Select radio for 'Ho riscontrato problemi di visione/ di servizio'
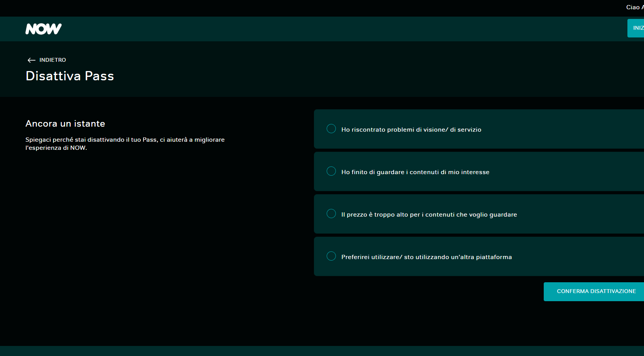This screenshot has height=356, width=644. click(x=331, y=129)
